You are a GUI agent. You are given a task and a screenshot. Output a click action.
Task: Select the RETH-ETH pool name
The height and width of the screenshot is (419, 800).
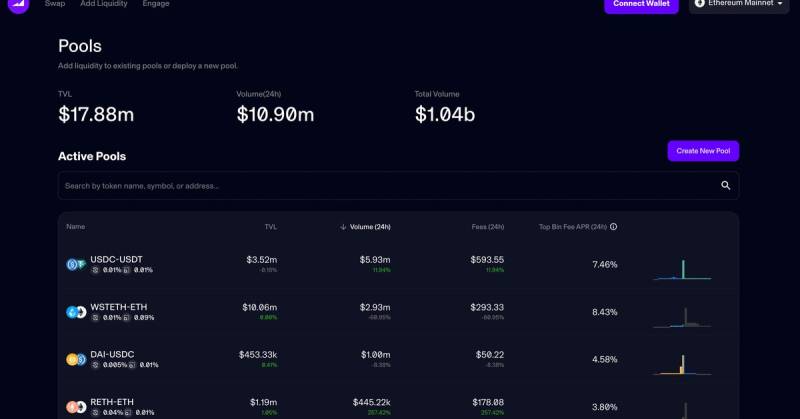pos(112,402)
